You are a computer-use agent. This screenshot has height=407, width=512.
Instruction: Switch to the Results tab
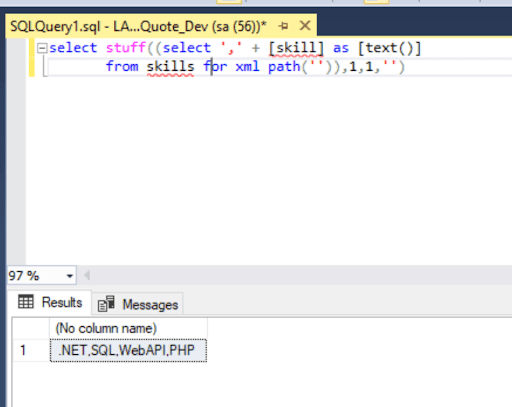(x=50, y=302)
